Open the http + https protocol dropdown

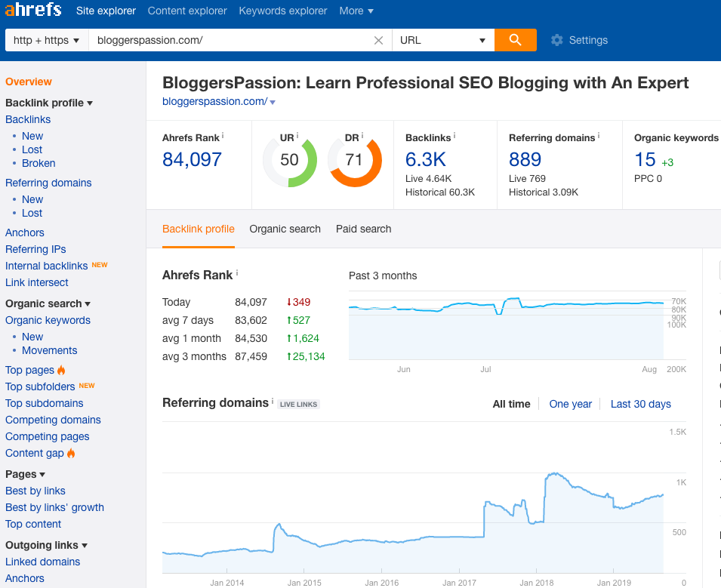(x=46, y=41)
